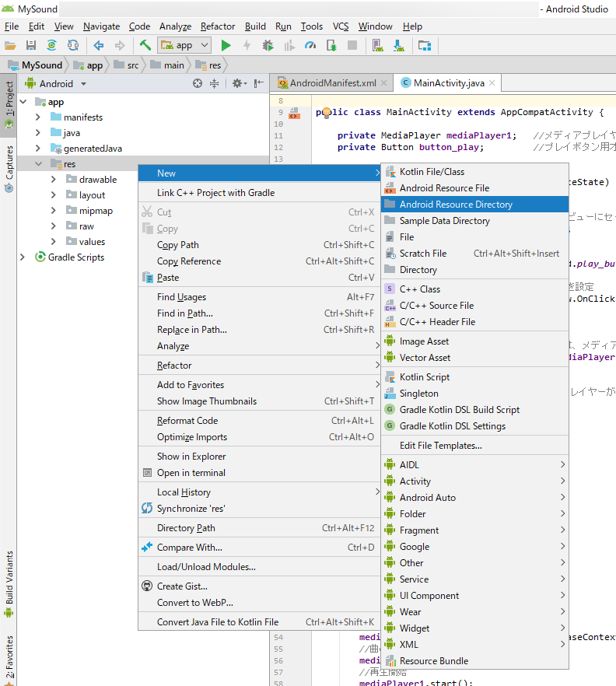Expand the Gradle Scripts node
This screenshot has height=686, width=616.
point(23,257)
